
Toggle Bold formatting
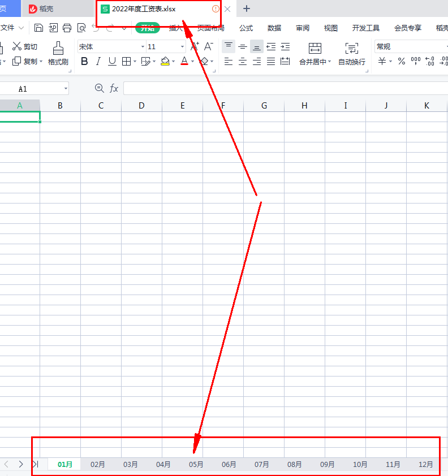click(84, 61)
